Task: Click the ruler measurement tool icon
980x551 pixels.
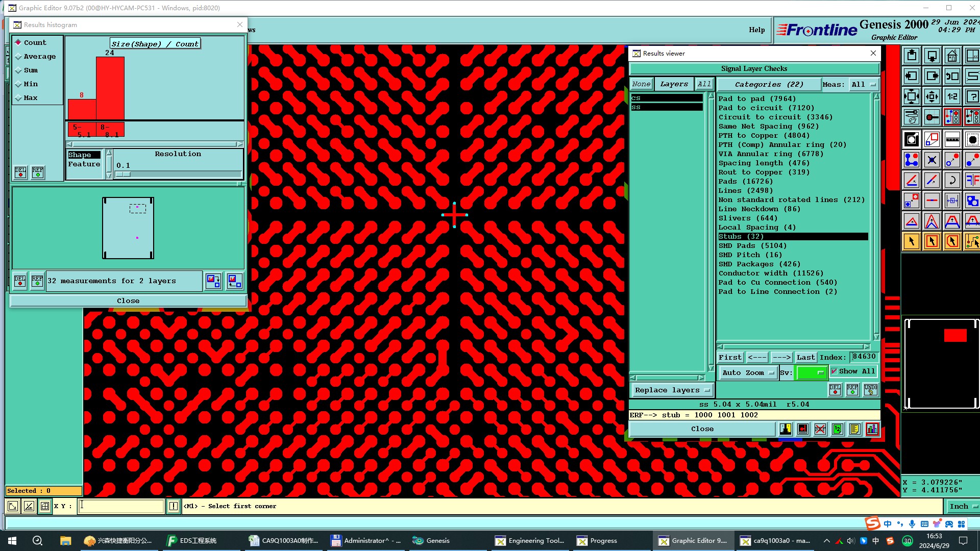Action: (952, 139)
